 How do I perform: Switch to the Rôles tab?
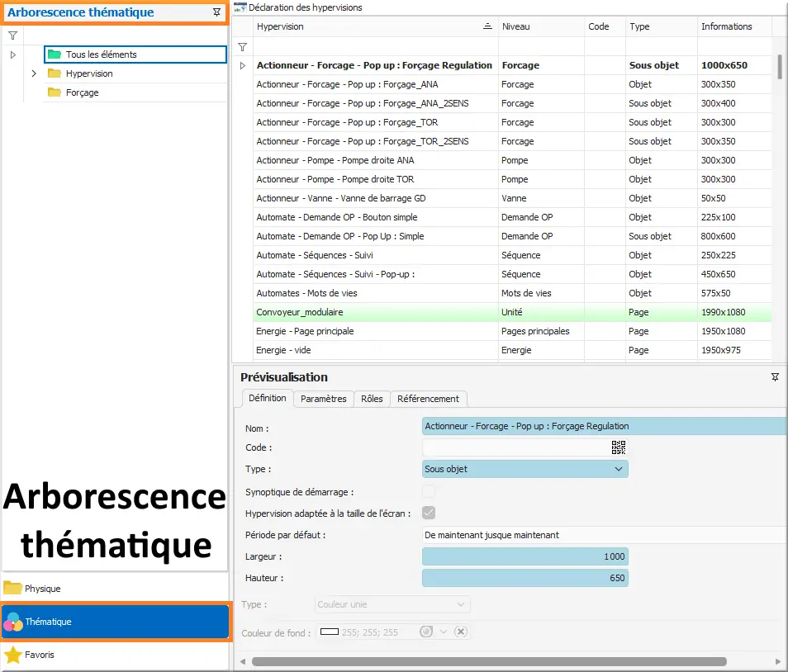click(x=372, y=399)
